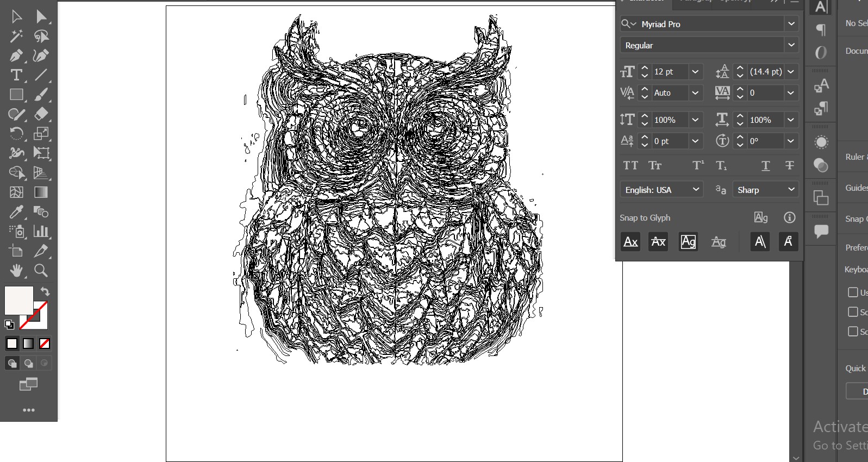Select the Rectangle tool

pyautogui.click(x=16, y=95)
